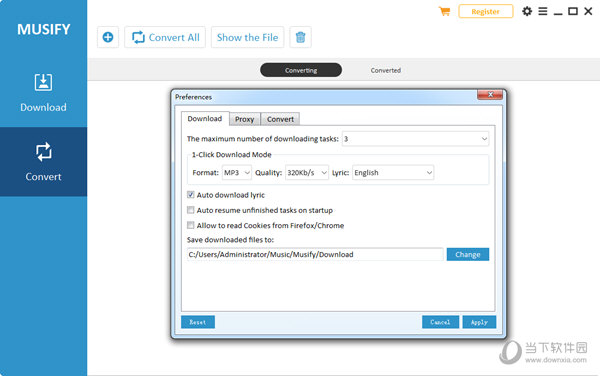Select the Download tab in Preferences
600x376 pixels.
(x=205, y=119)
